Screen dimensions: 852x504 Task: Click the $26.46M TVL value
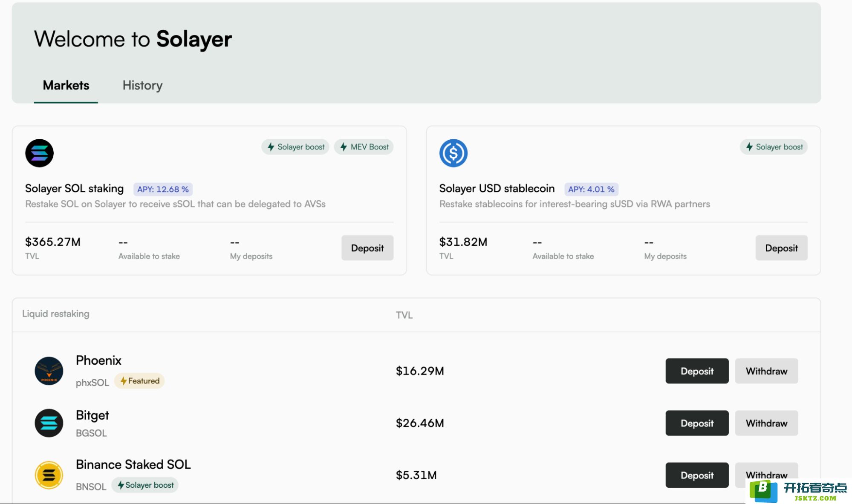click(420, 423)
